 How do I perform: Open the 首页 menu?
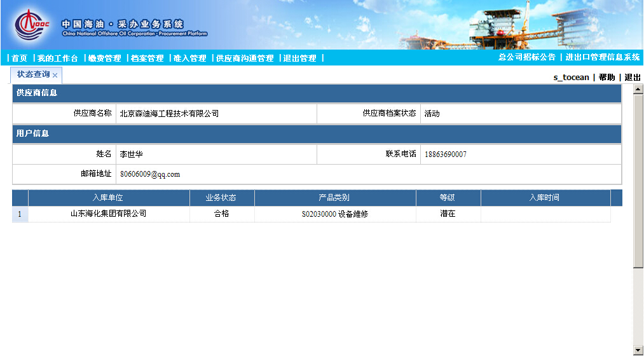click(19, 58)
